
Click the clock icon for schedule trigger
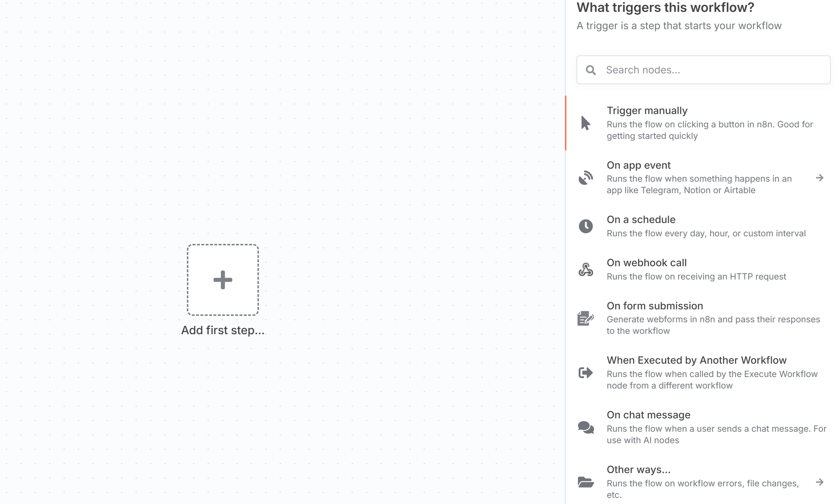pos(585,226)
